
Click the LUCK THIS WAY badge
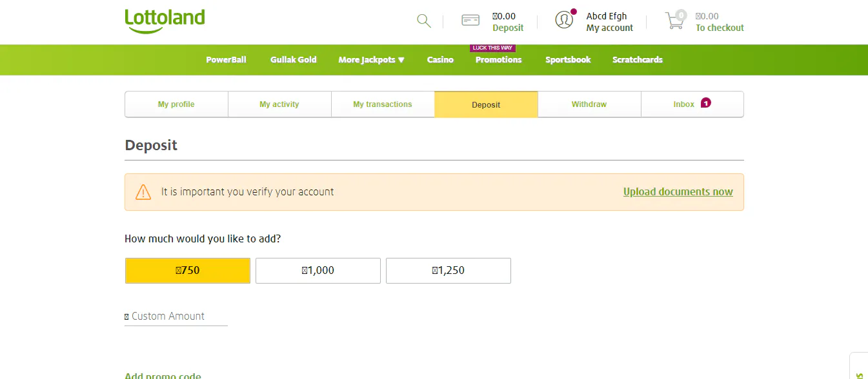[x=493, y=48]
